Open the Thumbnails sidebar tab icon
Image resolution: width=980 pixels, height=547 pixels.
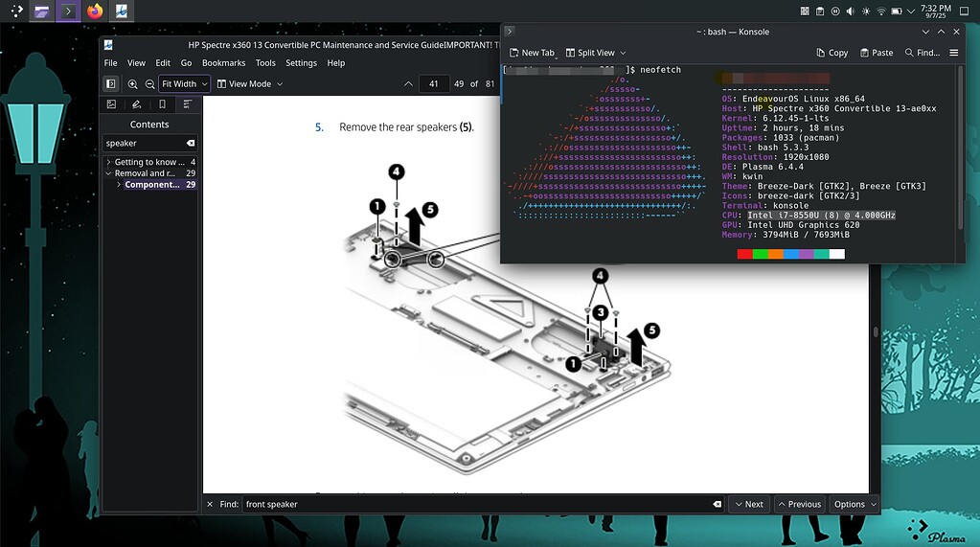pyautogui.click(x=112, y=103)
